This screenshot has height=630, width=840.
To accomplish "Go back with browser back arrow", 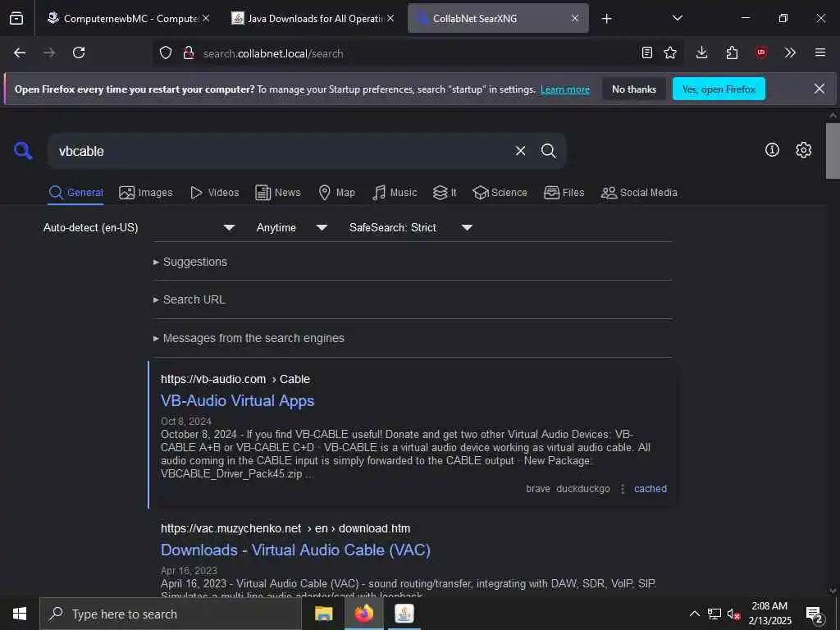I will [x=20, y=52].
